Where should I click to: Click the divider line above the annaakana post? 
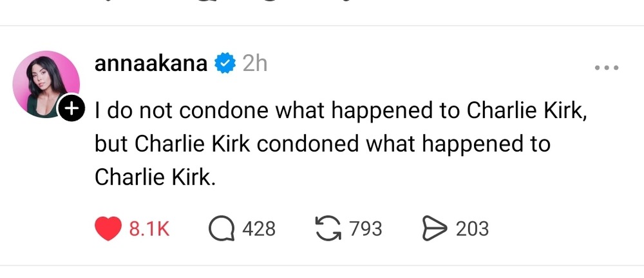coord(322,26)
